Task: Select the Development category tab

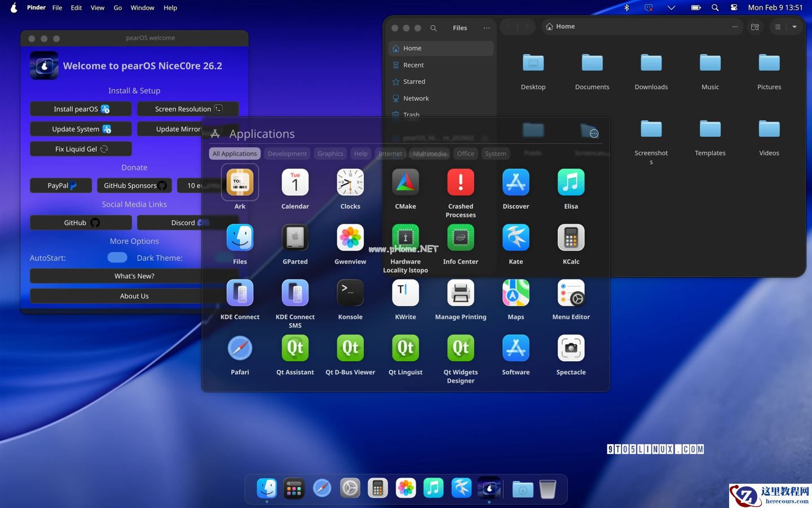Action: click(x=287, y=154)
